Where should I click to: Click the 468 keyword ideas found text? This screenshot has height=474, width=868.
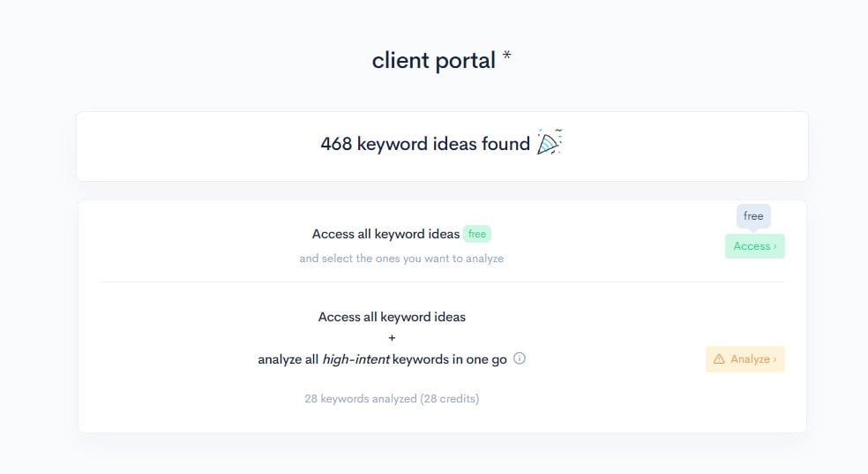click(425, 144)
